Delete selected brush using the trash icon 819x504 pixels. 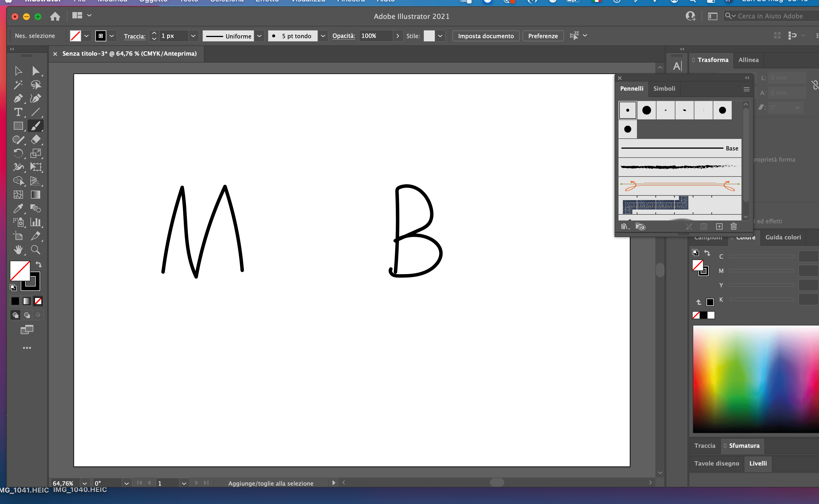pos(734,226)
